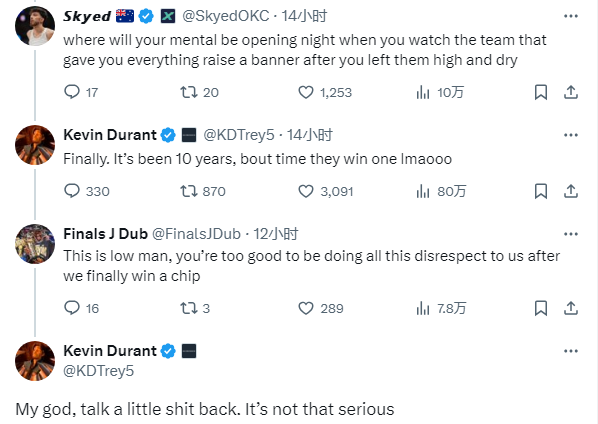Visit the @FinalsJDub profile handle link
The height and width of the screenshot is (424, 598).
point(196,234)
